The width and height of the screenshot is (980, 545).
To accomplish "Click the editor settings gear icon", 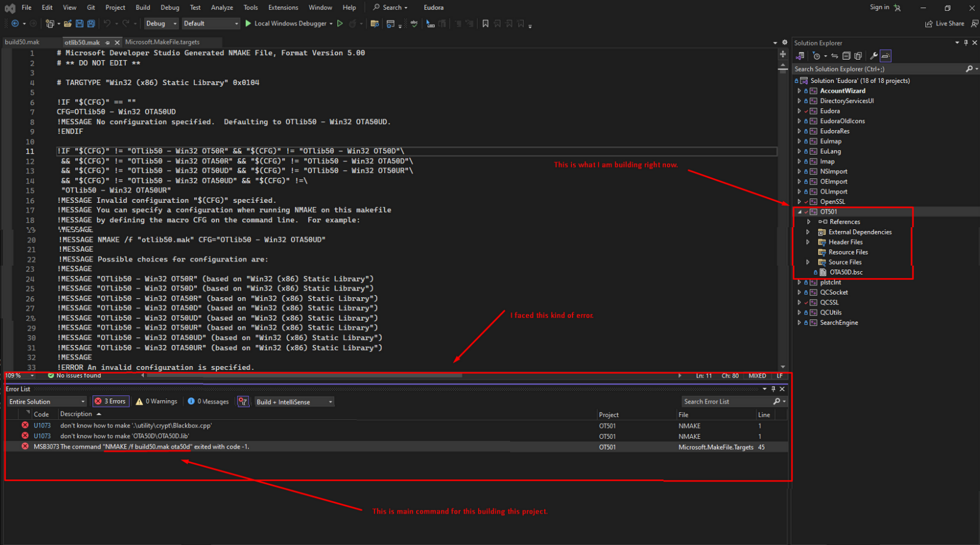I will click(x=785, y=43).
